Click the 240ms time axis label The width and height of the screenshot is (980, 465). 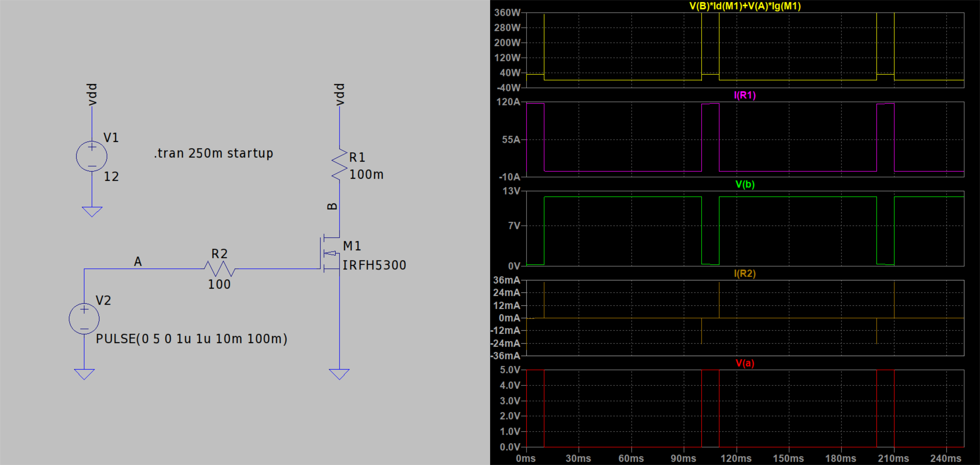pyautogui.click(x=946, y=458)
